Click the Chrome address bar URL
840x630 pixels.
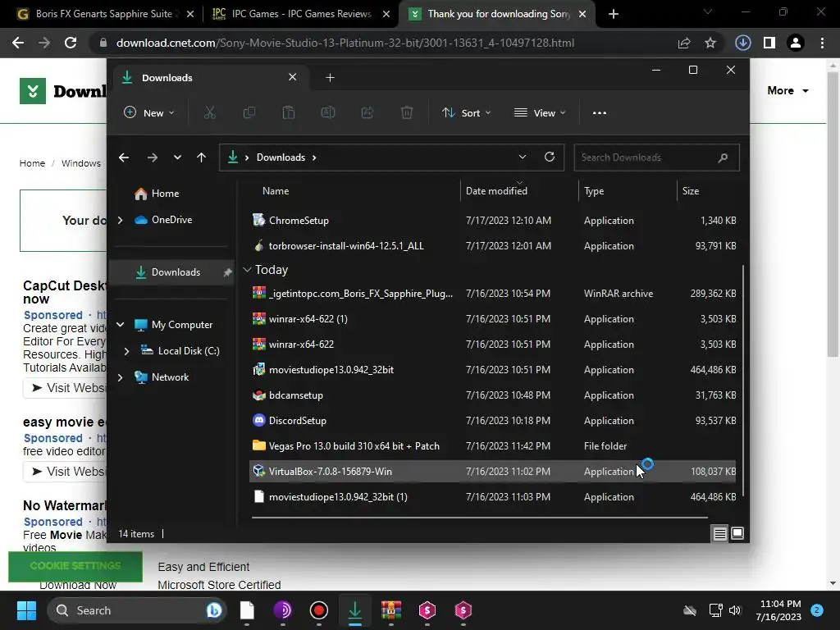click(345, 43)
